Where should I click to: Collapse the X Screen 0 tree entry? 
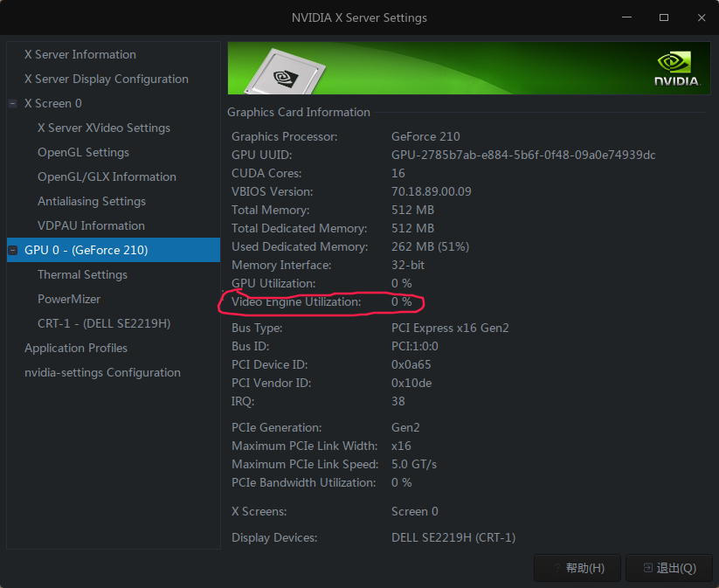tap(12, 103)
